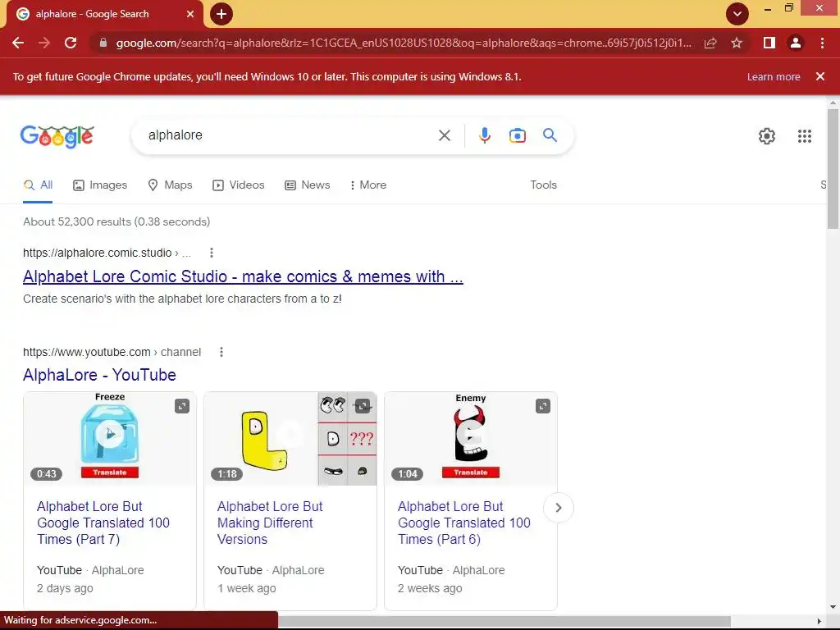Dismiss the Windows update warning bar
Viewport: 840px width, 630px height.
click(x=820, y=76)
